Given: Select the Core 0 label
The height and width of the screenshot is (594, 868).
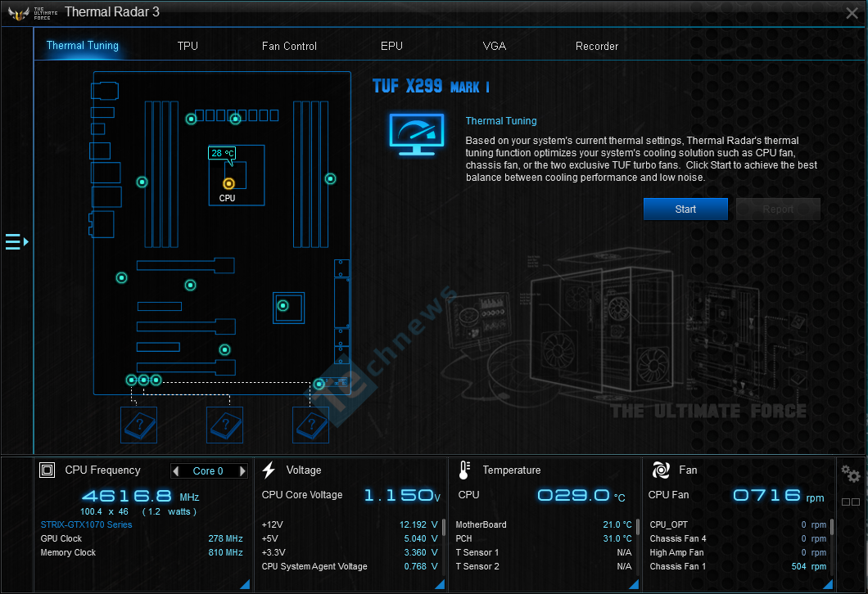Looking at the screenshot, I should pyautogui.click(x=208, y=470).
